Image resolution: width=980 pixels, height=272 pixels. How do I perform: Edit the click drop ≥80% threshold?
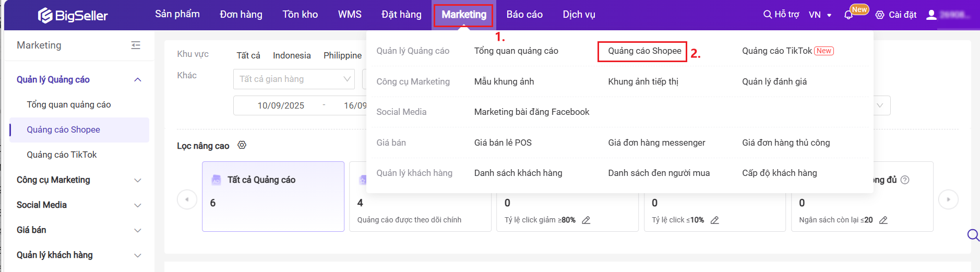click(x=586, y=220)
